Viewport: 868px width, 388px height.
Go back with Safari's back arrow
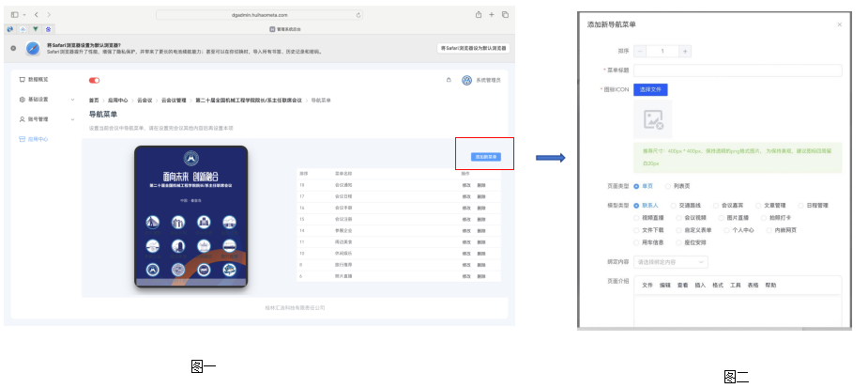[36, 15]
